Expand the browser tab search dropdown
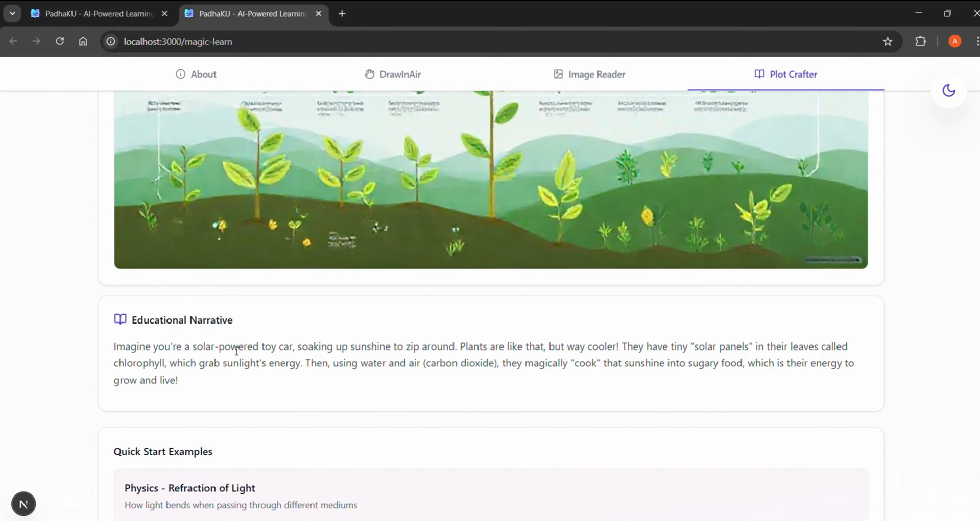980x521 pixels. [x=12, y=14]
